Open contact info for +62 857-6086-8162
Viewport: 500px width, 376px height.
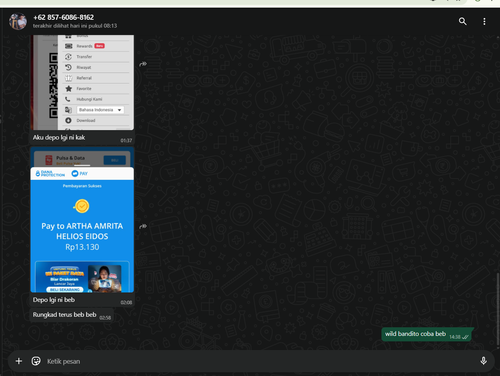(x=63, y=17)
